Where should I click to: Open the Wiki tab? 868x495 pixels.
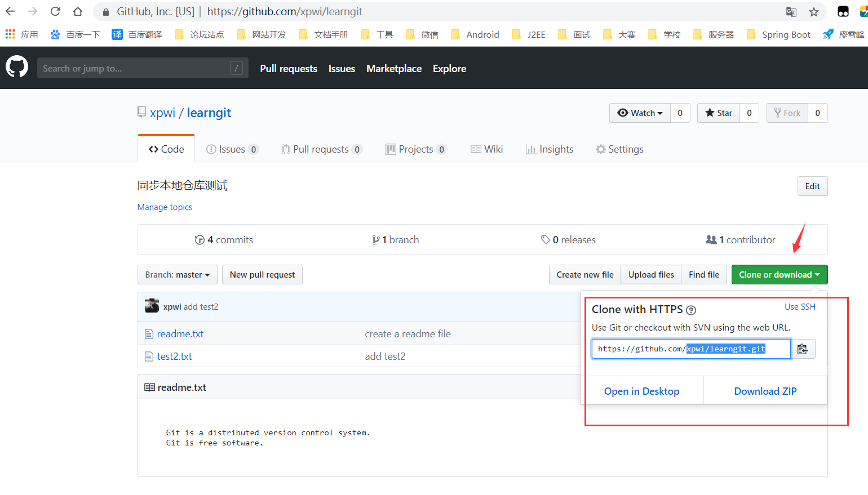coord(486,149)
